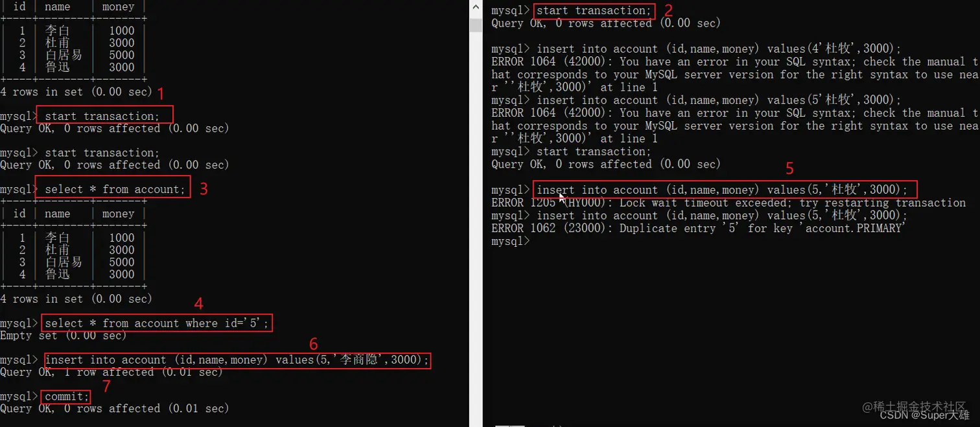Click the empty mysql prompt in right terminal

[x=511, y=241]
